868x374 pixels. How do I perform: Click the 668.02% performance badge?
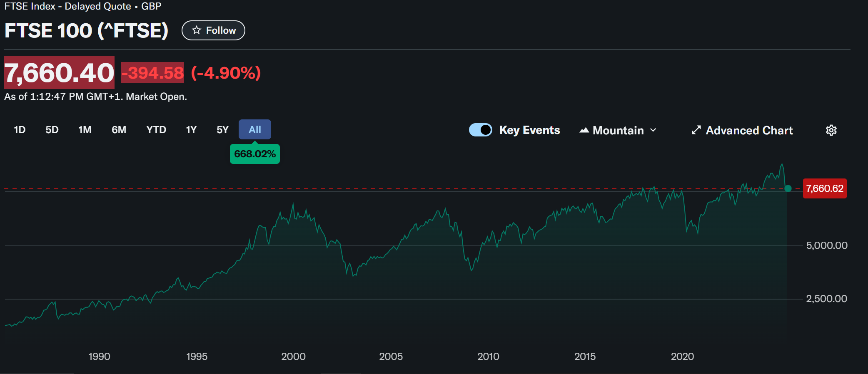click(255, 154)
